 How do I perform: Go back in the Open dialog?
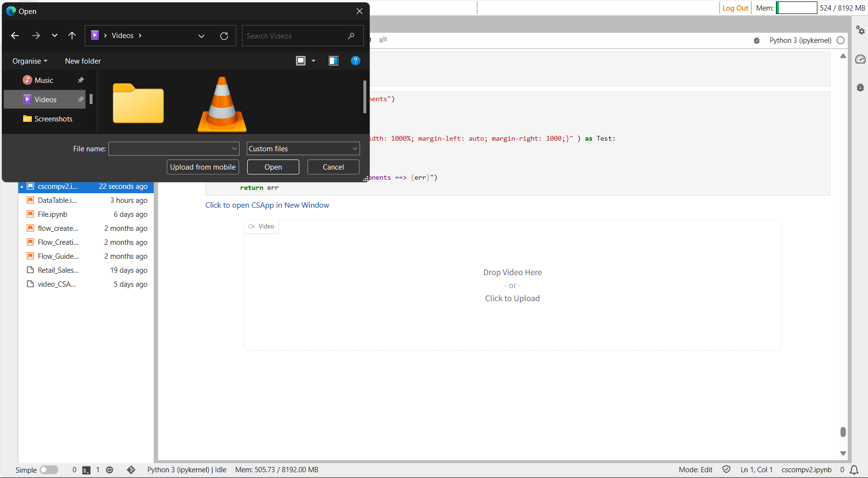tap(15, 36)
